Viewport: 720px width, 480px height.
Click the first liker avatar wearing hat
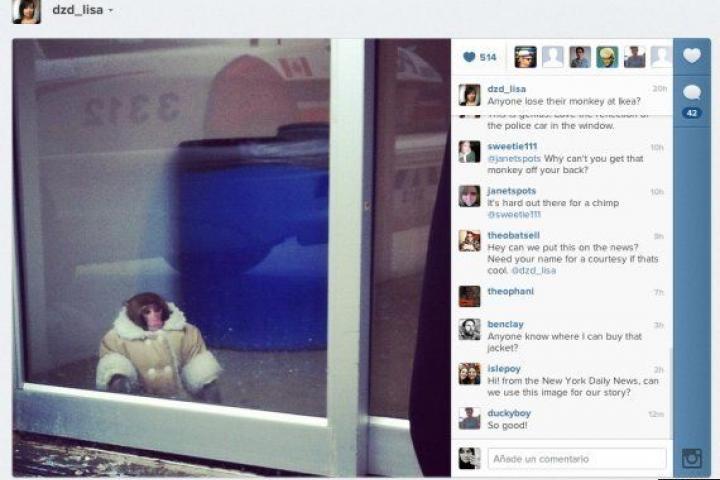coord(525,57)
